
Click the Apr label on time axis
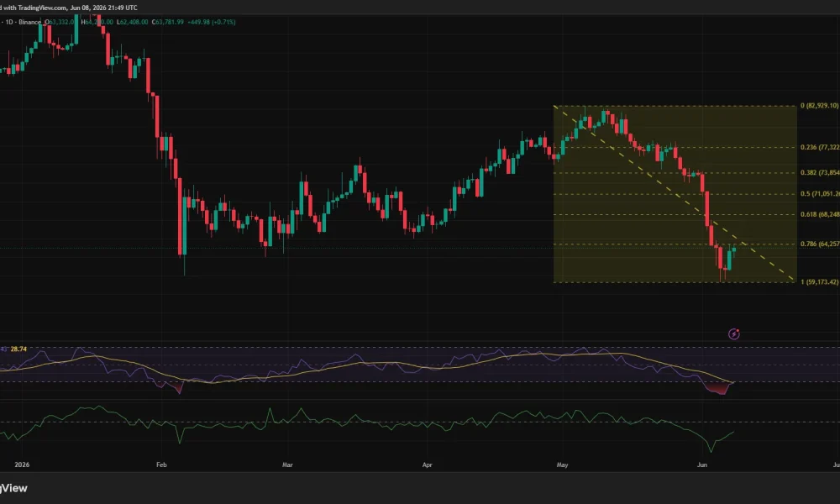427,465
